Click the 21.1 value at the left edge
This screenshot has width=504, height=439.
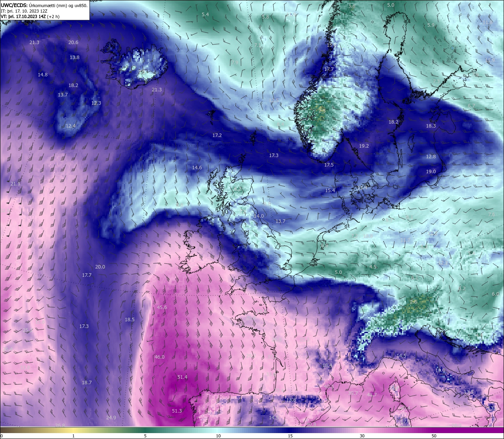[15, 184]
